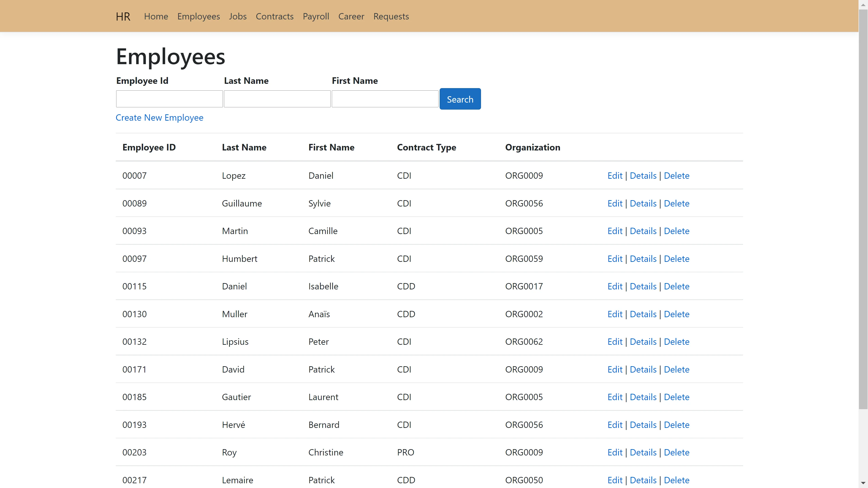Select the PRO contract type cell

(405, 452)
